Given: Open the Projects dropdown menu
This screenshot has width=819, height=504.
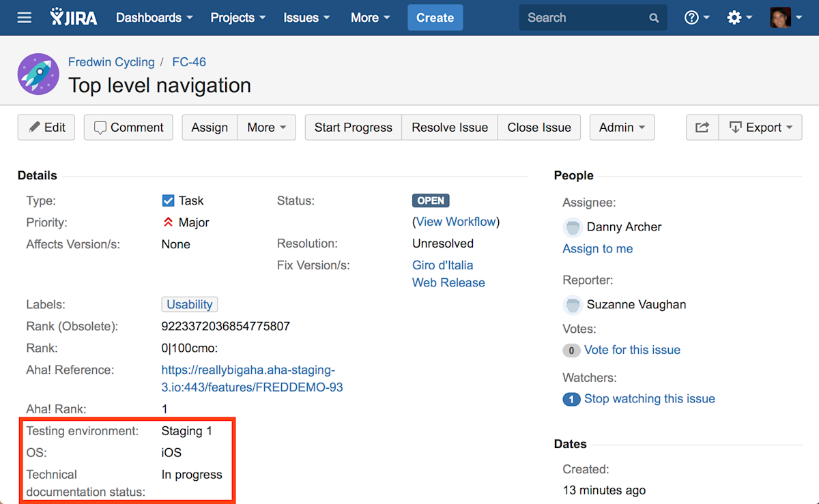Looking at the screenshot, I should (239, 18).
